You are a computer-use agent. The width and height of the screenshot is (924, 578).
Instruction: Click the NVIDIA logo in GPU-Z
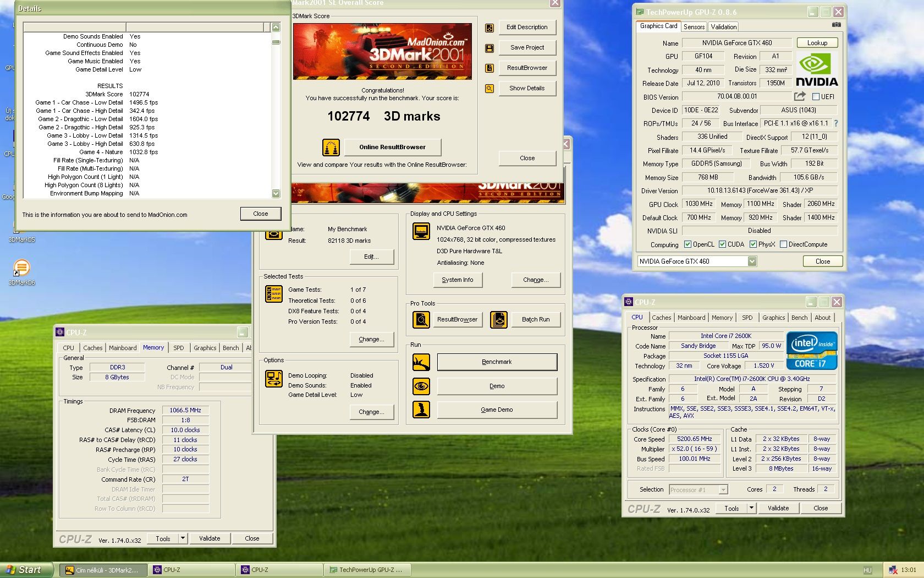pos(817,70)
